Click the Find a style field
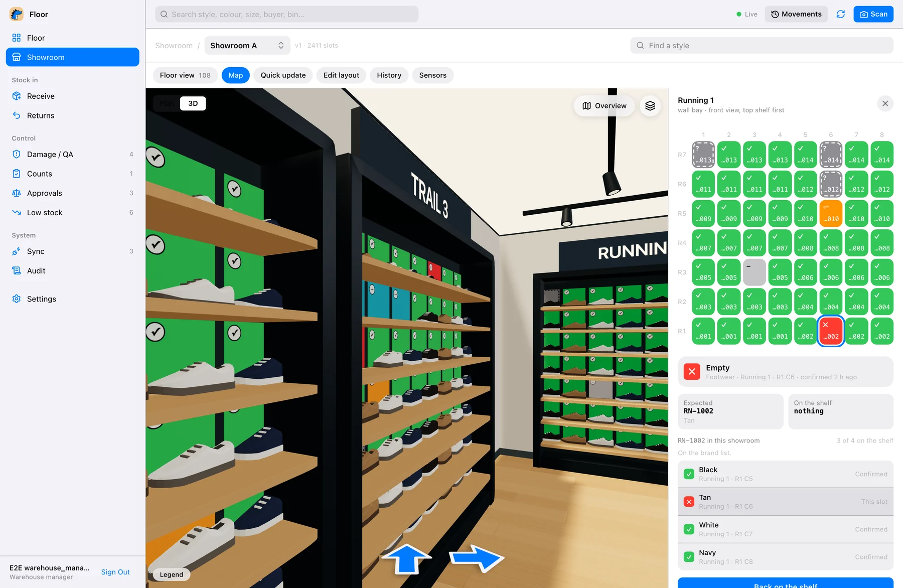Image resolution: width=903 pixels, height=588 pixels. point(762,46)
